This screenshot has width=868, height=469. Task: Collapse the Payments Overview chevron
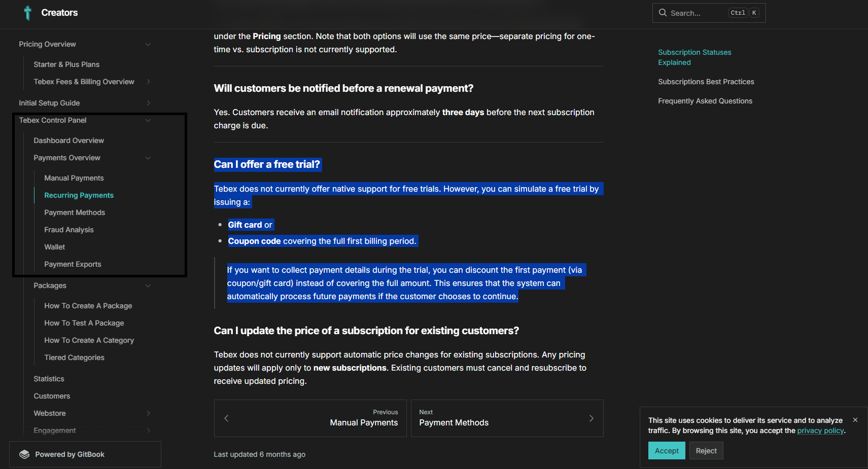[148, 158]
